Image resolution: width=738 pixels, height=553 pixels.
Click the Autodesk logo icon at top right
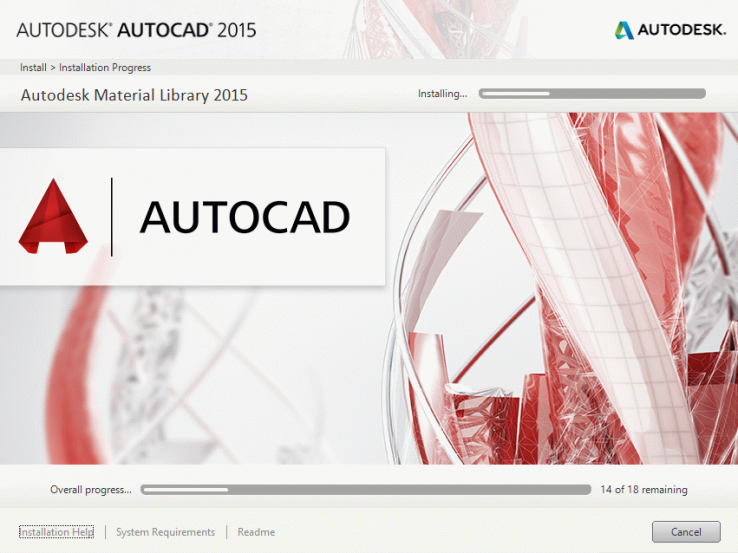point(624,30)
